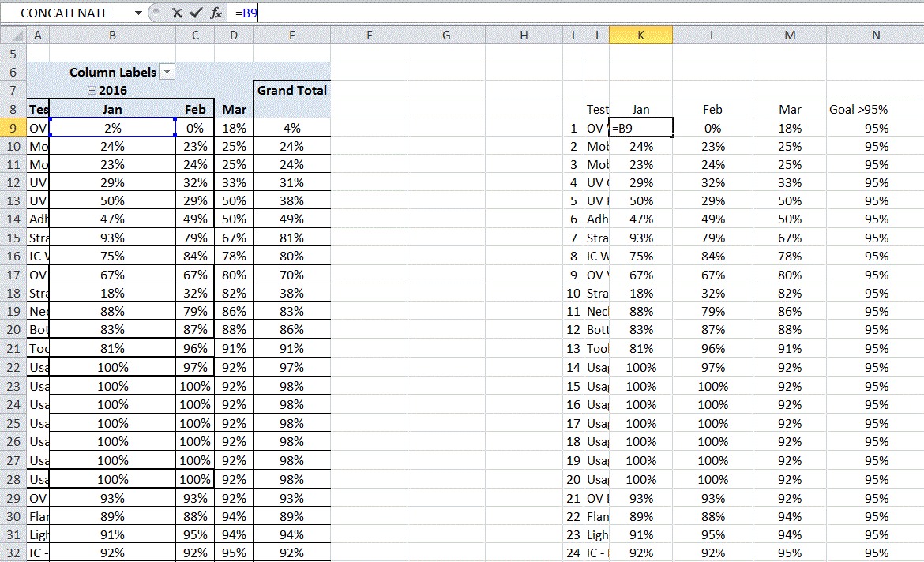
Task: Select the Jan header in the pivot table
Action: pos(112,109)
